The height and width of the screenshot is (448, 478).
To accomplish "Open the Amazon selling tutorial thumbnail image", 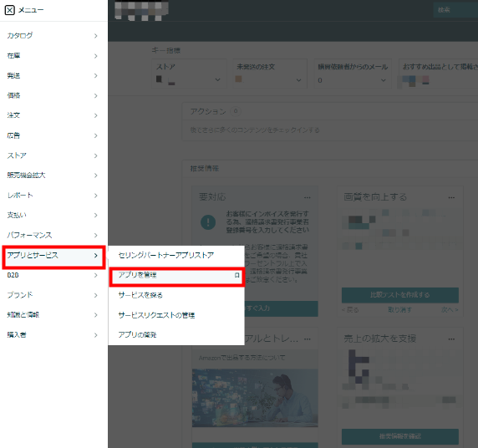I will click(255, 398).
